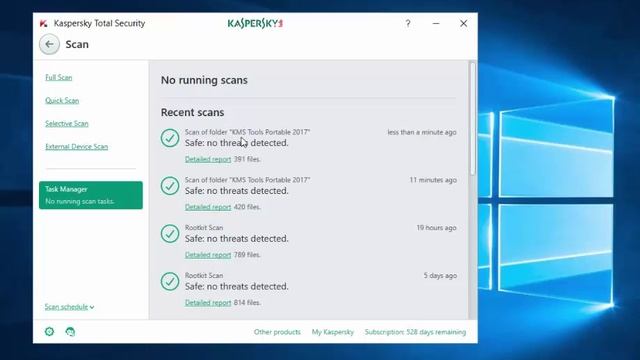Open the Full Scan section
The width and height of the screenshot is (640, 360).
click(x=59, y=77)
